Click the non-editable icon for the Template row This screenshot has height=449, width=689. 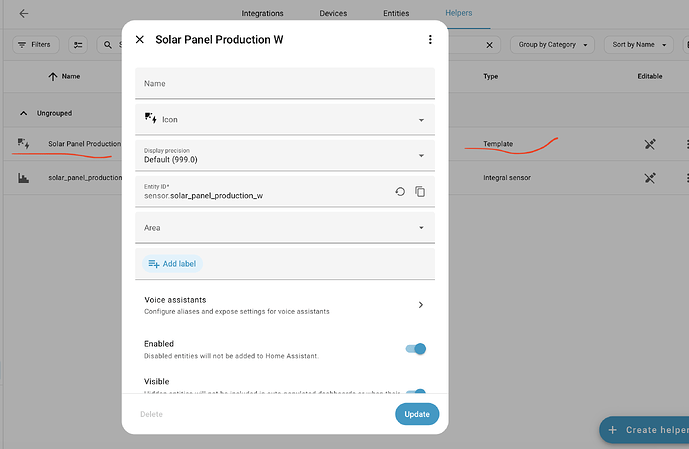[649, 145]
